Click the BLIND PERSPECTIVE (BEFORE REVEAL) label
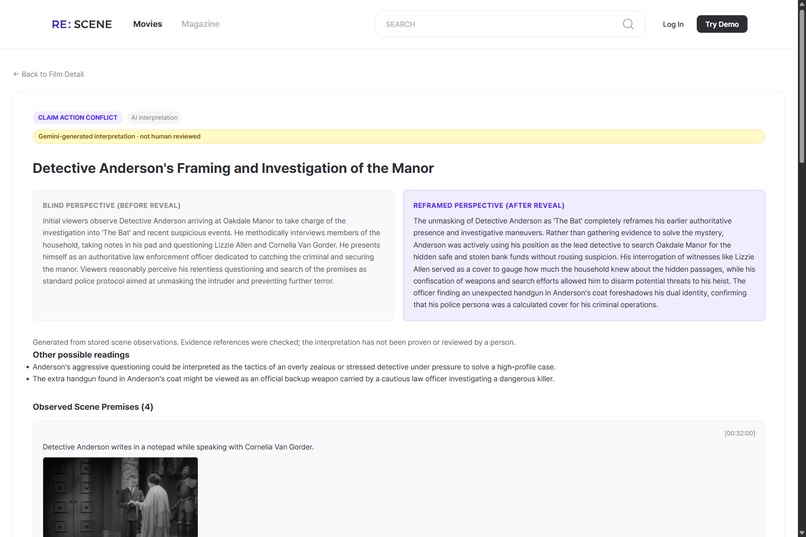This screenshot has width=806, height=537. click(112, 206)
